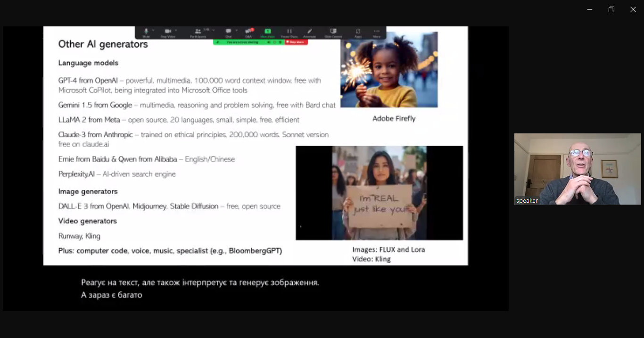
Task: Open the Chat panel
Action: tap(228, 32)
